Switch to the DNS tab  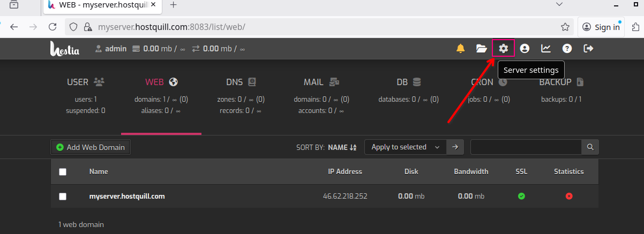click(x=241, y=82)
